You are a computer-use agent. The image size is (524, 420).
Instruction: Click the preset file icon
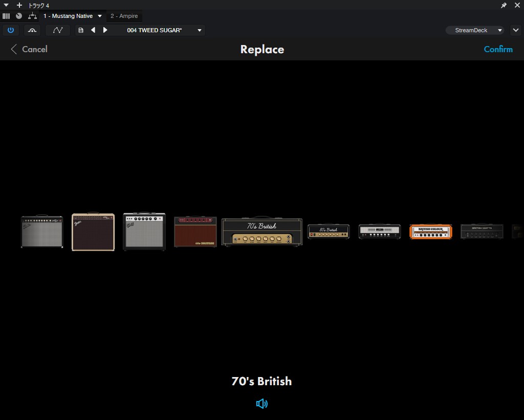coord(81,30)
